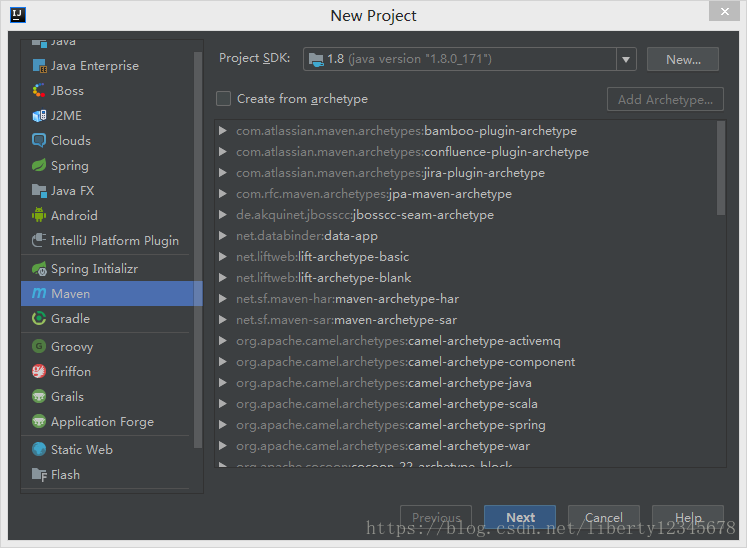
Task: Choose Gradle from project types
Action: pyautogui.click(x=71, y=318)
